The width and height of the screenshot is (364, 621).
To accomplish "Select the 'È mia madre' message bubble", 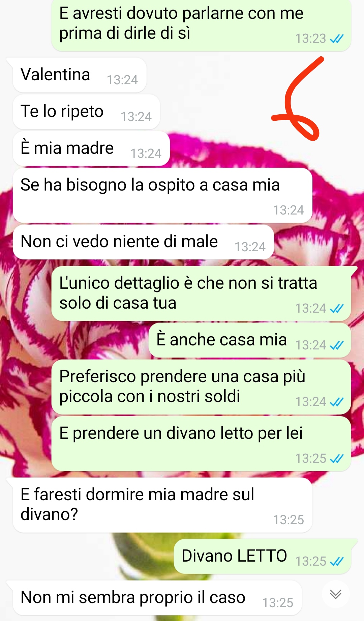I will tap(91, 148).
